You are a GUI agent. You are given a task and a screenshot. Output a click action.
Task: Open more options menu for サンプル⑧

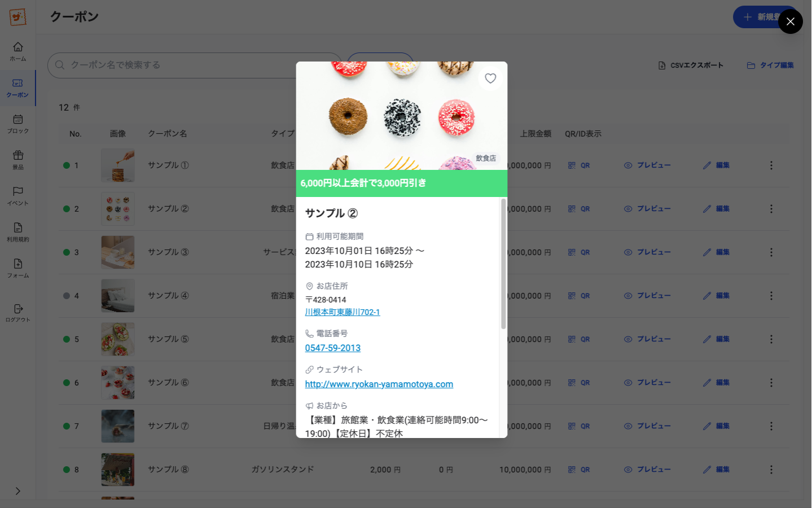tap(771, 470)
